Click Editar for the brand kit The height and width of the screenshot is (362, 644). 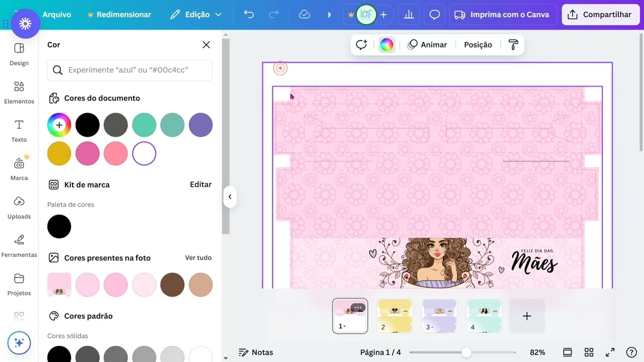[201, 185]
